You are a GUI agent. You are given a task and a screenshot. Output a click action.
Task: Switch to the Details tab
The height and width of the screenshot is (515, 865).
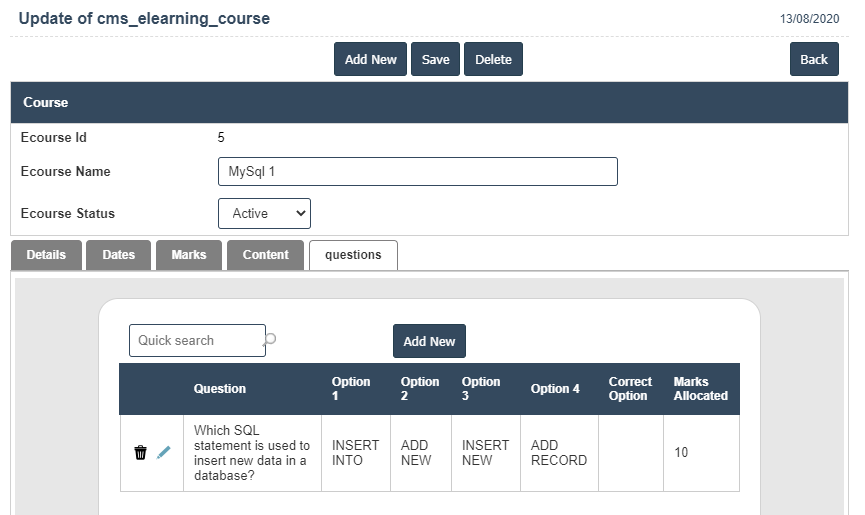pyautogui.click(x=46, y=255)
